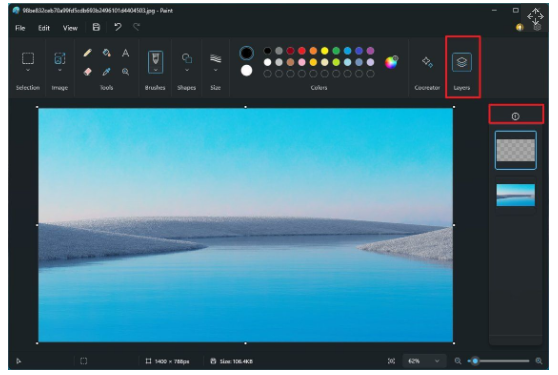The height and width of the screenshot is (375, 558).
Task: Pick the green color swatch
Action: click(x=336, y=51)
